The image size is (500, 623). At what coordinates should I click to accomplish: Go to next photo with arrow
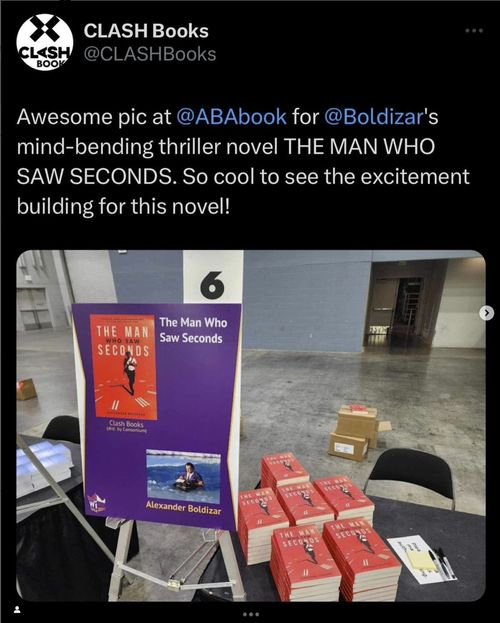coord(487,313)
